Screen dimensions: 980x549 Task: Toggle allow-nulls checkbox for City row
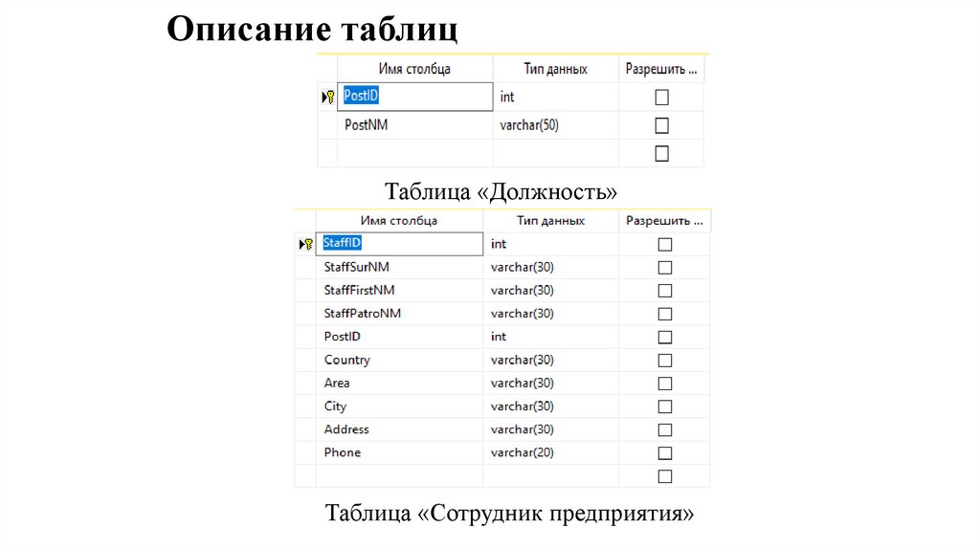(665, 406)
